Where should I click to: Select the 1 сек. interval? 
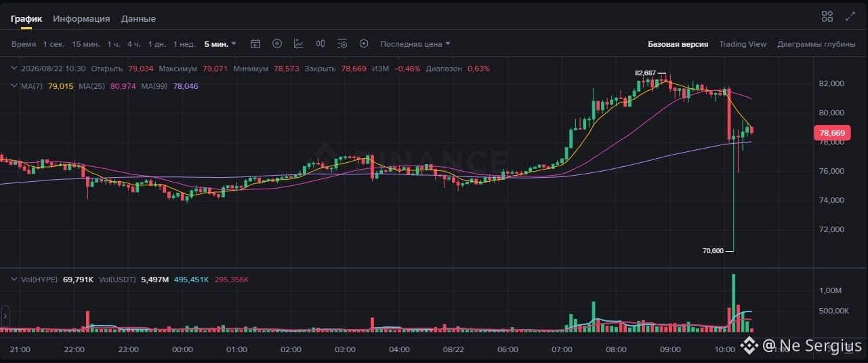54,44
